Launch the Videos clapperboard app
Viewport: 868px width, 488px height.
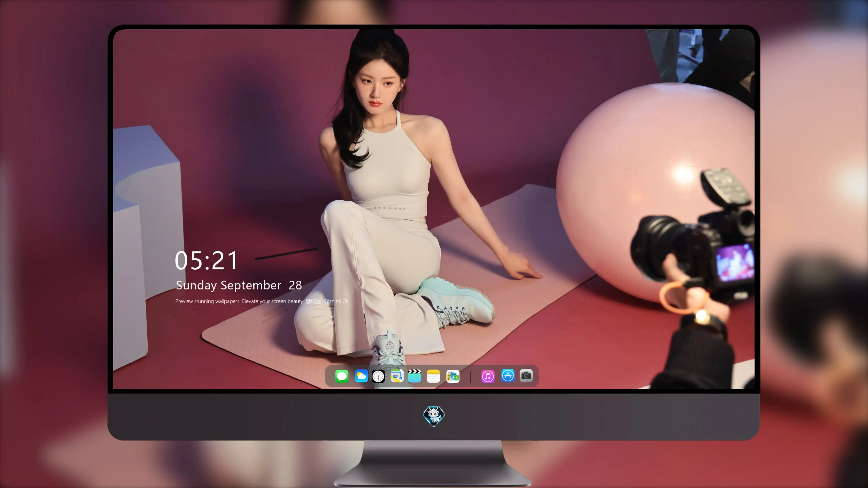pos(415,376)
